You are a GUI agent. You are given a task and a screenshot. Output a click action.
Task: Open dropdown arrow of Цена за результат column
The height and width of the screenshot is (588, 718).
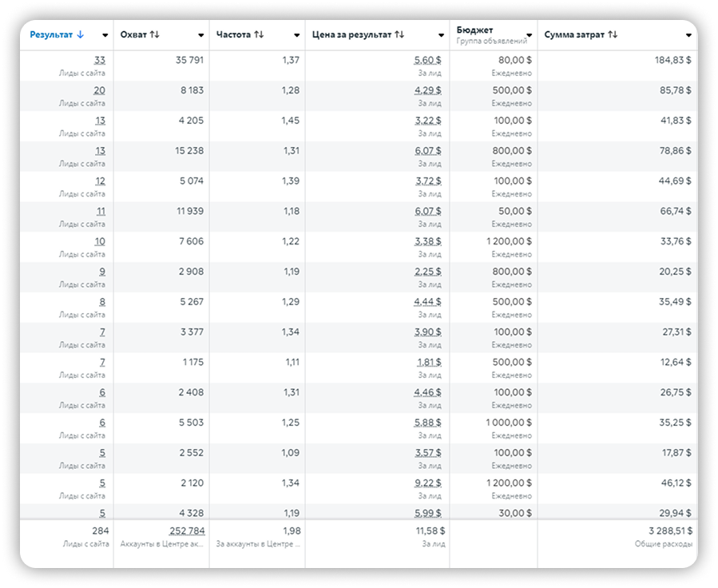tap(441, 36)
